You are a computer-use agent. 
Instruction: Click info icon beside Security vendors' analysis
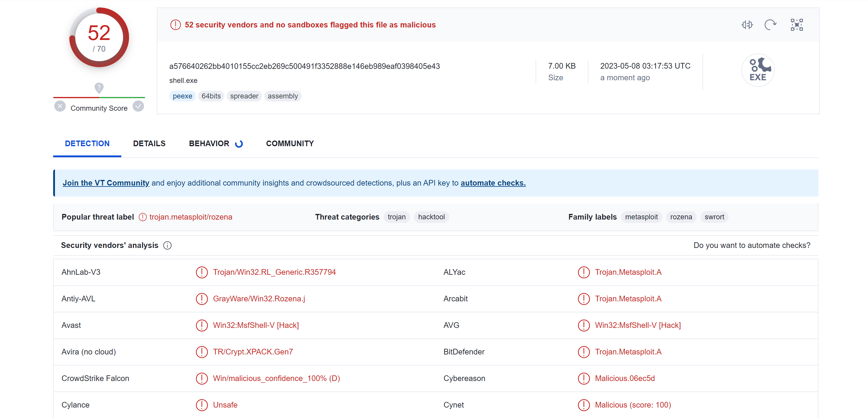coord(168,245)
